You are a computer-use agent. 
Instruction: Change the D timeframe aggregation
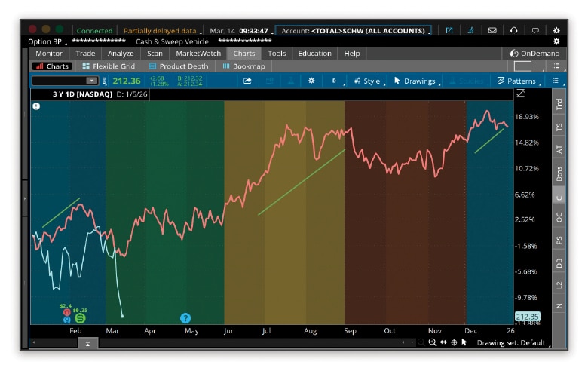tap(335, 81)
